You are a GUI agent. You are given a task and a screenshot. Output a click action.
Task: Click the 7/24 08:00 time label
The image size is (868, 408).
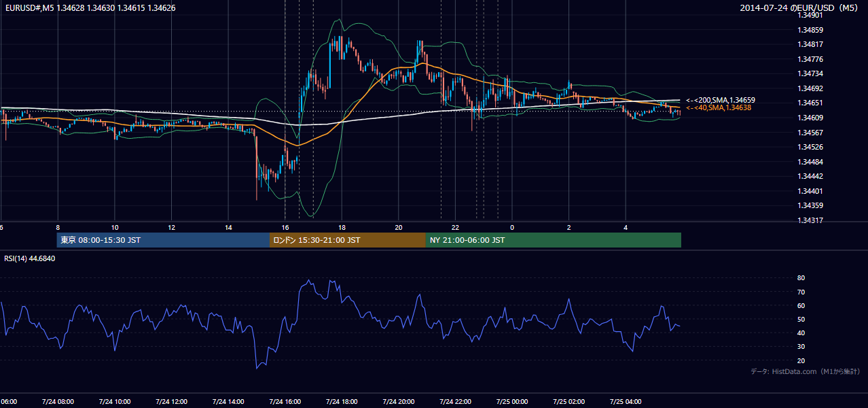58,402
